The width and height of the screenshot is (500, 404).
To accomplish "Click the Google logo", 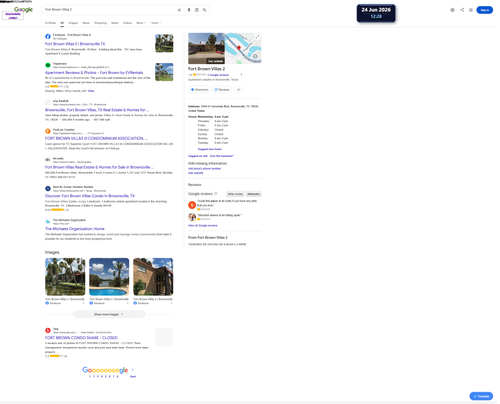I will point(23,9).
